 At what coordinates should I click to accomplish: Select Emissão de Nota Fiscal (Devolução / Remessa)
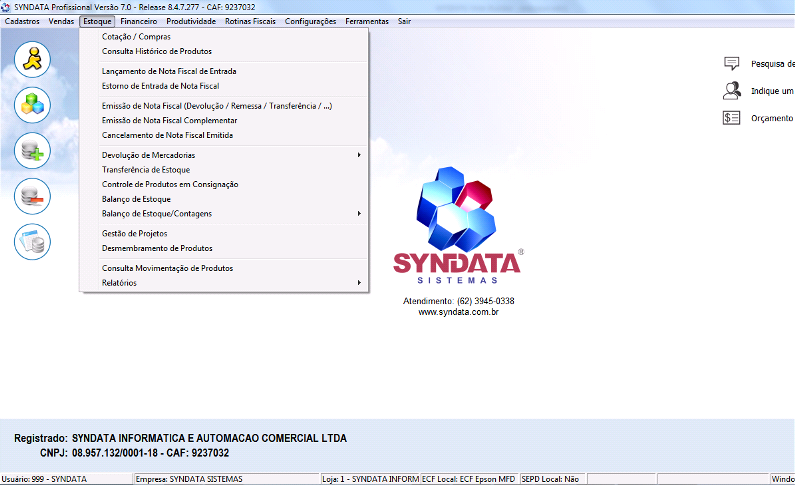click(224, 106)
